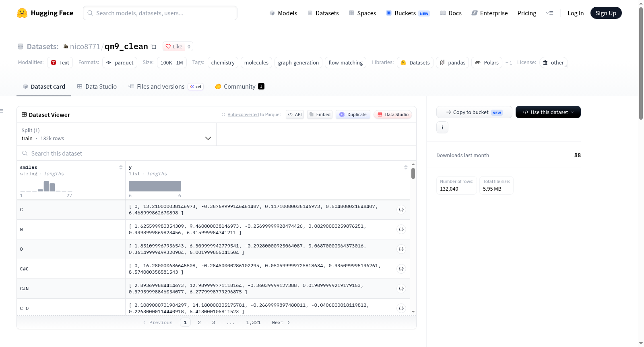Select the Dataset card tab
The image size is (644, 347).
coord(44,86)
